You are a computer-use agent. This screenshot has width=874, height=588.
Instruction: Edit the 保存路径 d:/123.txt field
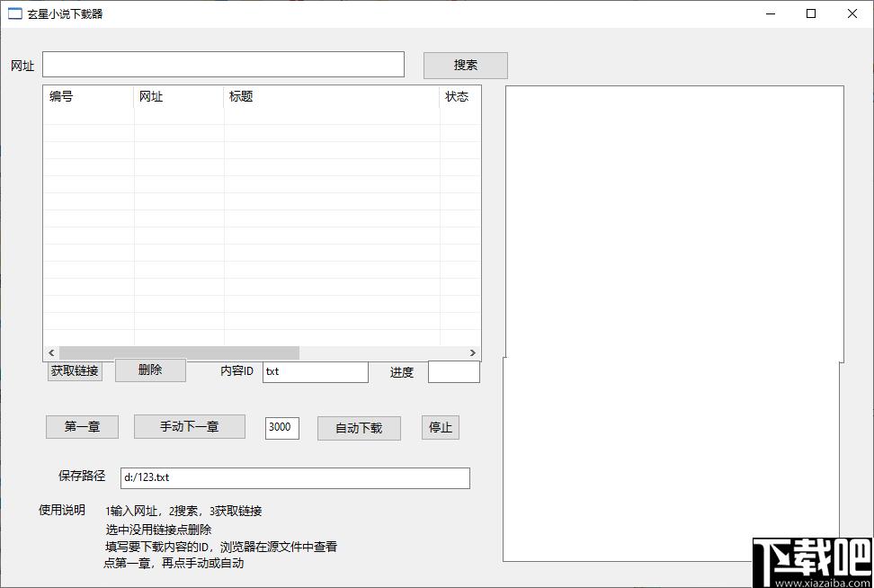(296, 477)
